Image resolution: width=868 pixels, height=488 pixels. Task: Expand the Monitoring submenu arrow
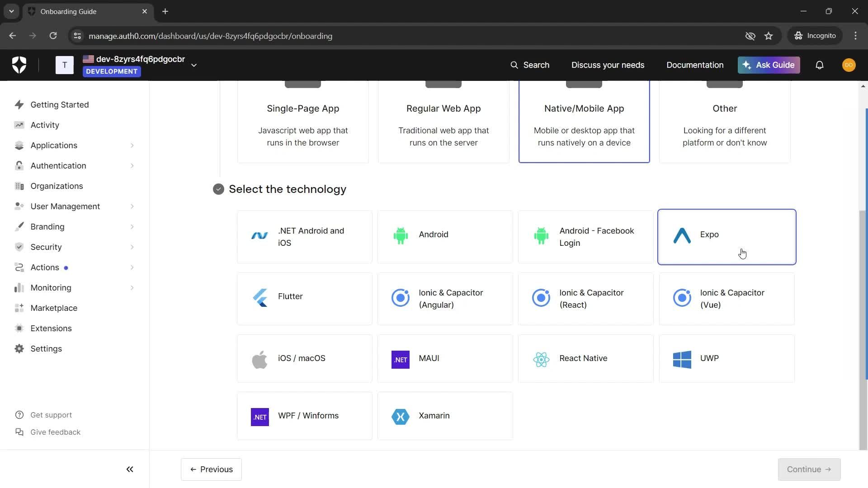[x=132, y=288]
